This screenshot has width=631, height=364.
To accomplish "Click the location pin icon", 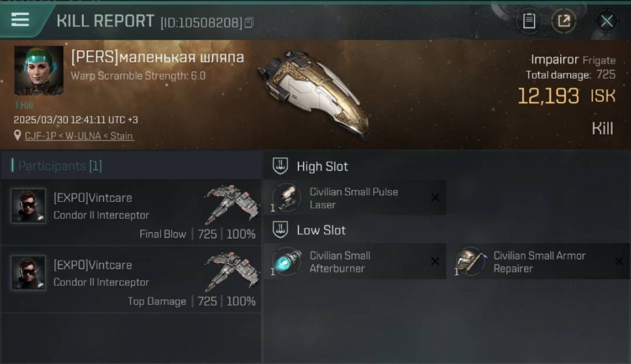I will coord(18,135).
